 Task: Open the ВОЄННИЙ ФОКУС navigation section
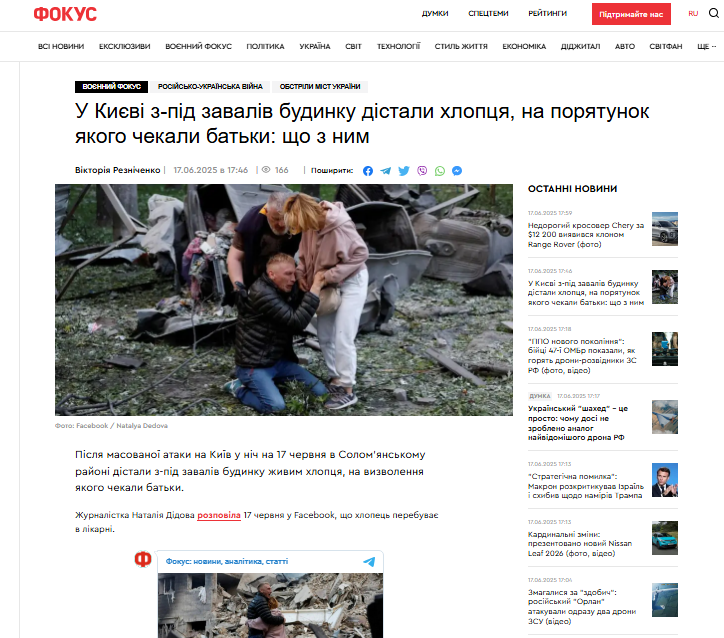point(199,46)
